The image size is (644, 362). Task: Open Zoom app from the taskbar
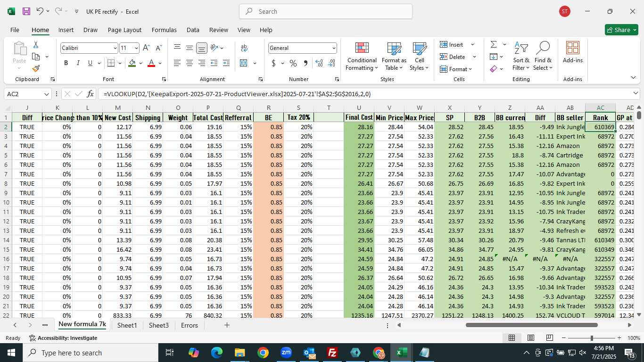[x=286, y=353]
